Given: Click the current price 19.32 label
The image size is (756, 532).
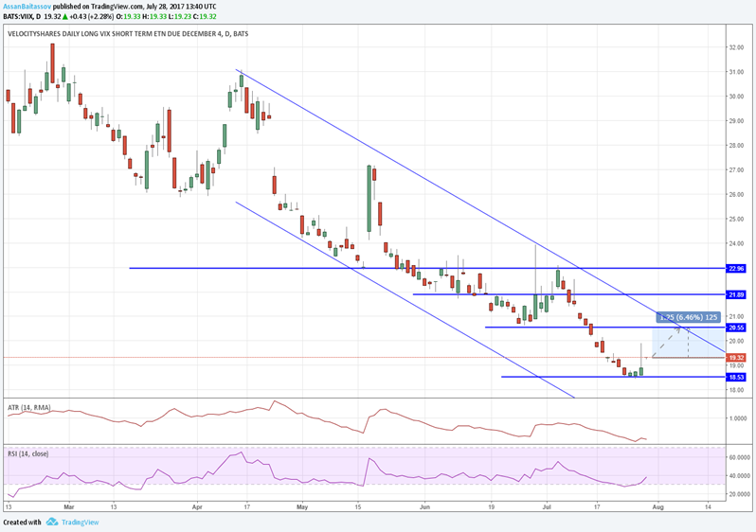Looking at the screenshot, I should 736,358.
